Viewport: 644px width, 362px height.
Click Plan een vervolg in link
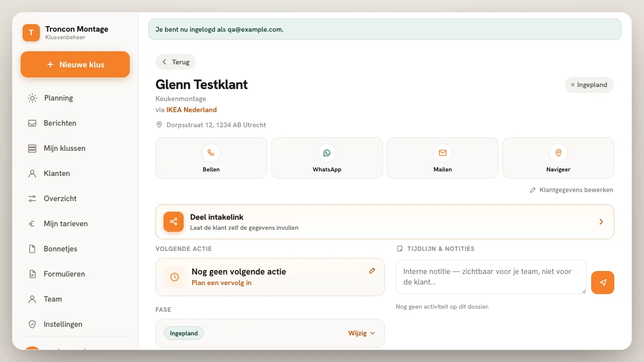[x=221, y=283]
